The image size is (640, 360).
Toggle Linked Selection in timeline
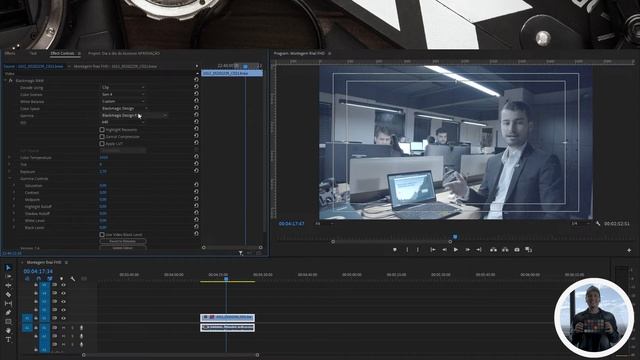coord(50,279)
